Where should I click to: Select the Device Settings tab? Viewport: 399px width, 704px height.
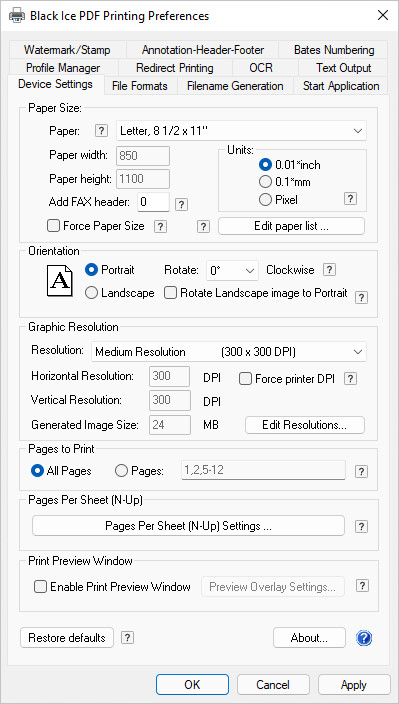point(56,84)
